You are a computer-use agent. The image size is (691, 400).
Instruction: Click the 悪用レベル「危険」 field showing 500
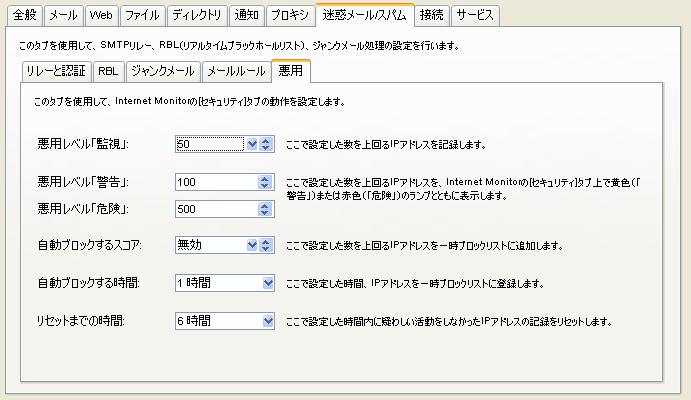coord(216,209)
